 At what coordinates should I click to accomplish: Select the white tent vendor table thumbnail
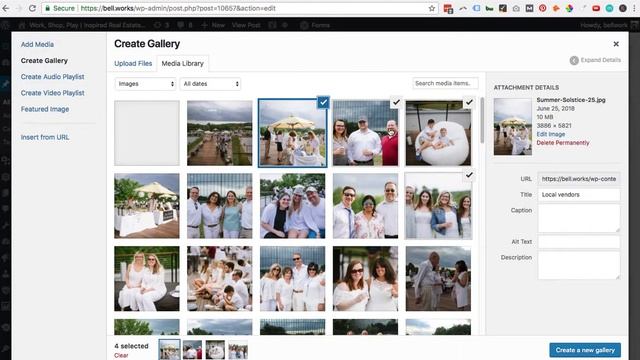click(147, 206)
